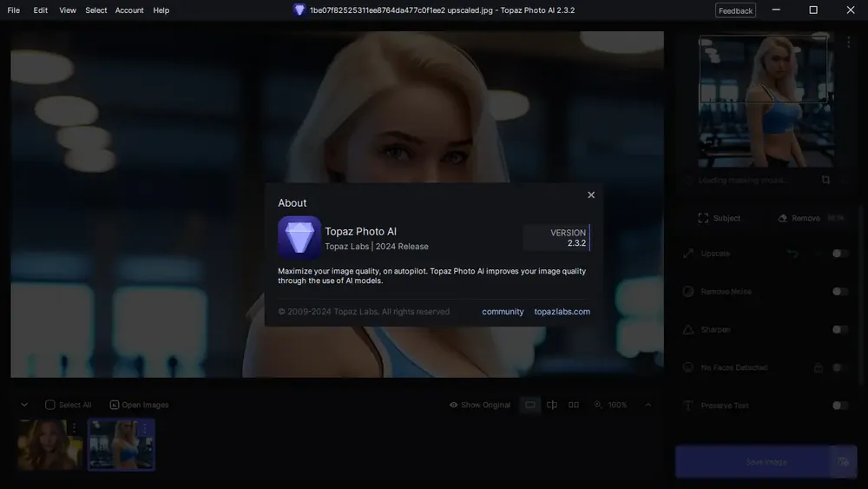Minimize the Topaz Photo AI window
The image size is (868, 489).
pyautogui.click(x=775, y=10)
